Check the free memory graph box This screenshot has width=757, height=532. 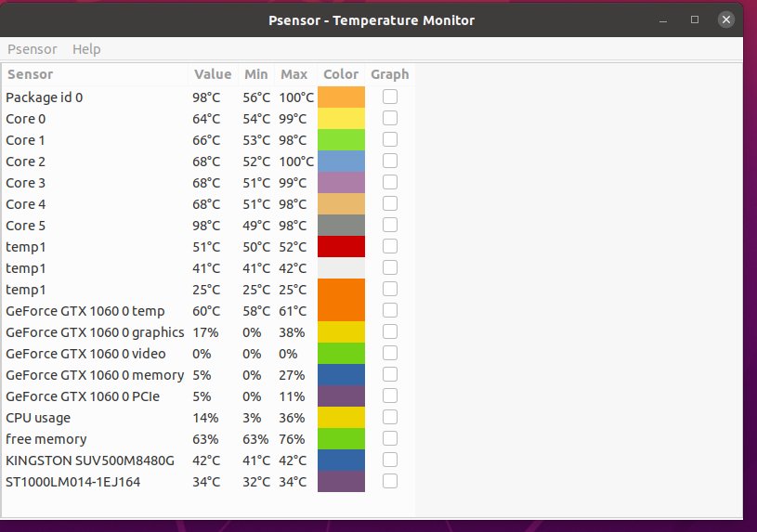coord(389,438)
